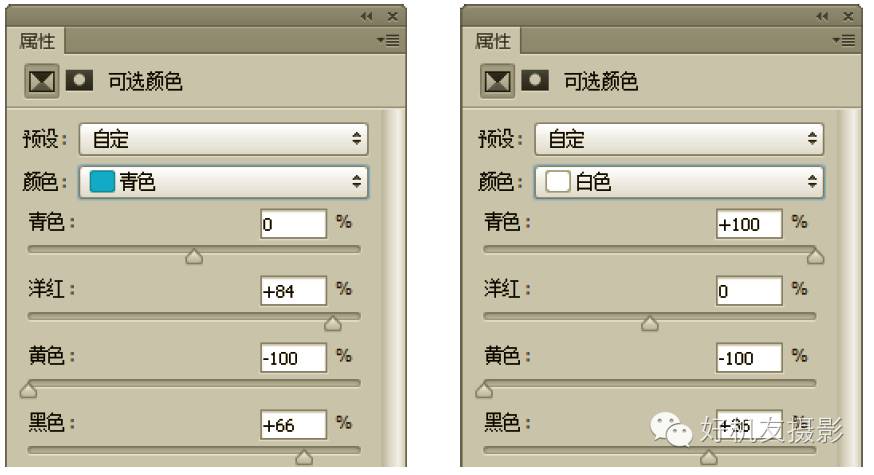The width and height of the screenshot is (874, 475).
Task: Select the mask icon in right panel
Action: click(535, 80)
